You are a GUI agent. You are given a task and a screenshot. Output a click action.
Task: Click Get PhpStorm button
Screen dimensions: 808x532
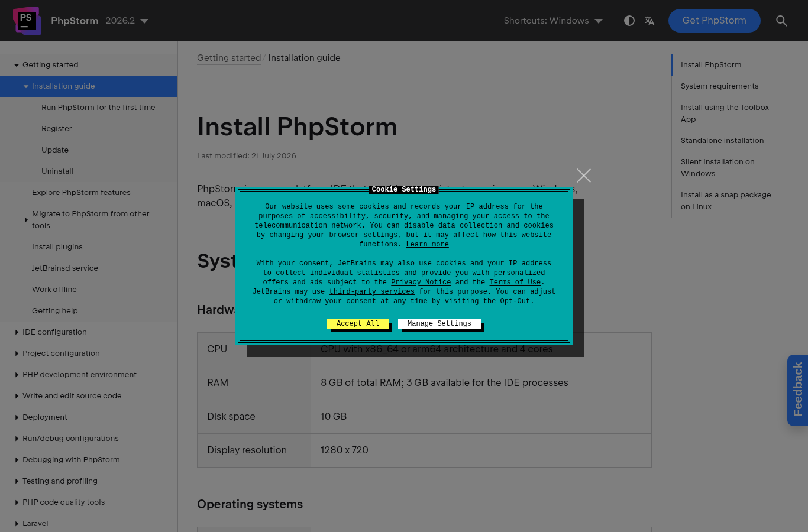coord(714,21)
